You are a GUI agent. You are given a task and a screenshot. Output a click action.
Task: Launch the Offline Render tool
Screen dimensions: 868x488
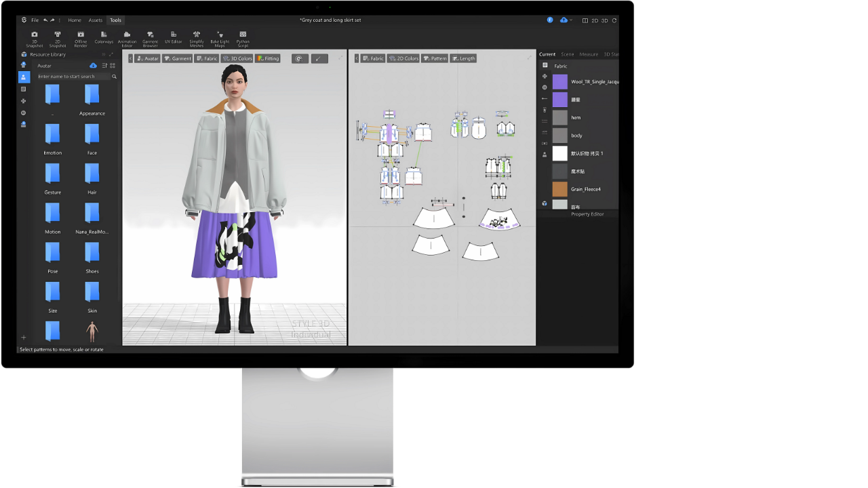coord(81,38)
